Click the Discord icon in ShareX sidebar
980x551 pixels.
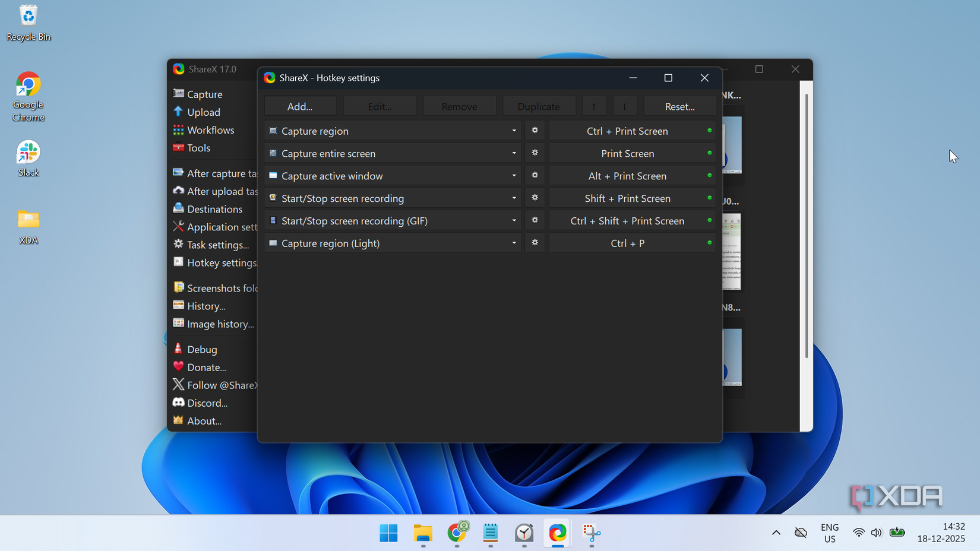point(178,402)
